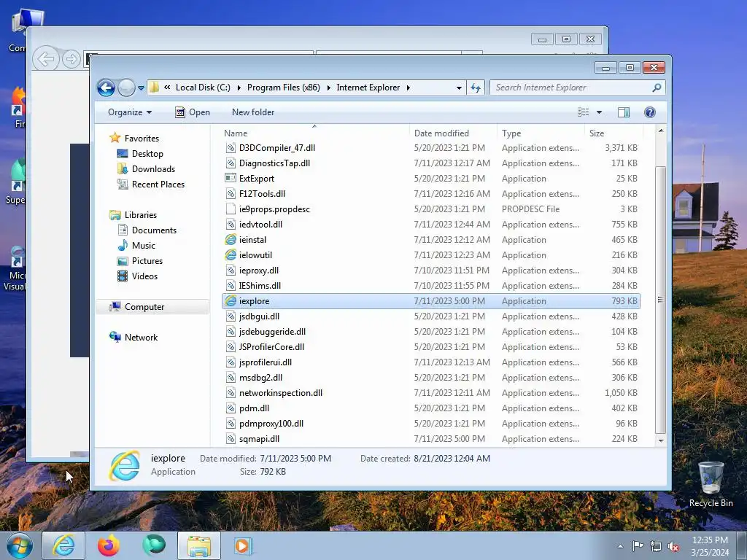The image size is (747, 560).
Task: Click the Forward navigation arrow in Explorer
Action: (x=126, y=87)
